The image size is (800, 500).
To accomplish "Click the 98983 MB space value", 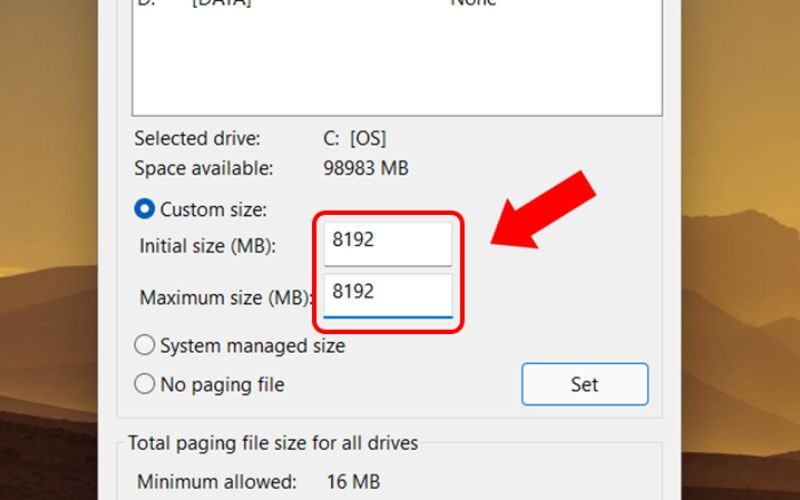I will click(365, 169).
